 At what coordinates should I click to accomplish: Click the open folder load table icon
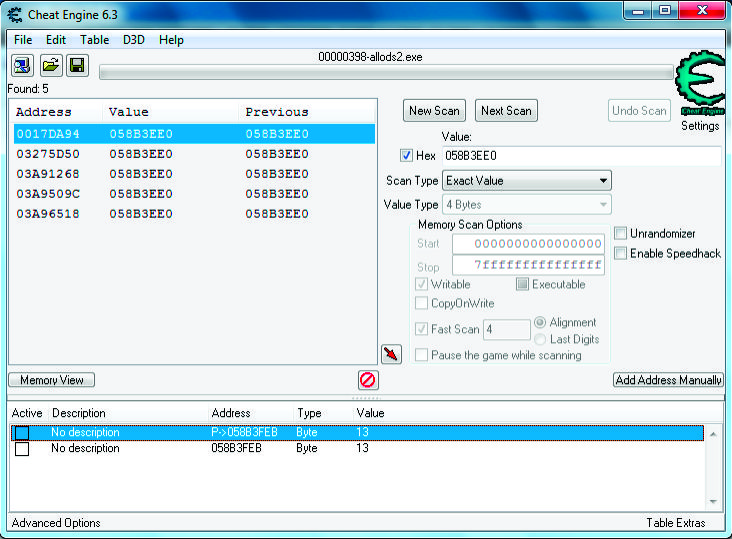[x=50, y=66]
